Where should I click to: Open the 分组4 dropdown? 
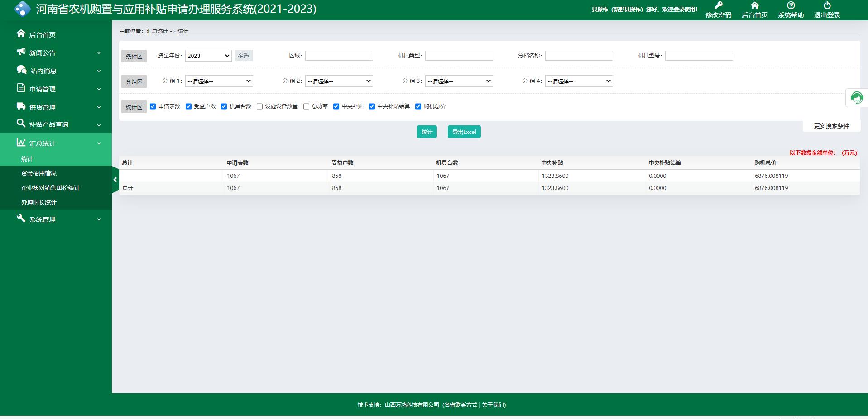point(579,81)
